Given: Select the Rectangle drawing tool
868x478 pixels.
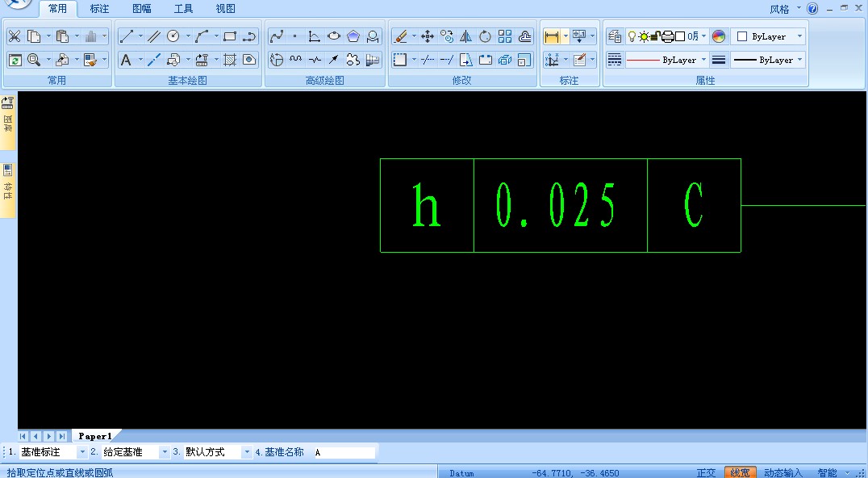Looking at the screenshot, I should pyautogui.click(x=230, y=36).
